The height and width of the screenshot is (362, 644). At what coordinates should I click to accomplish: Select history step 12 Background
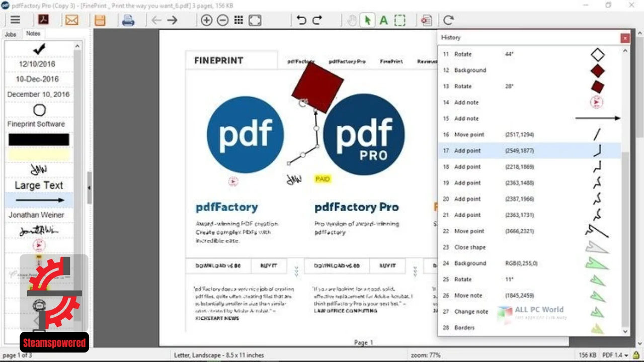[x=529, y=70]
